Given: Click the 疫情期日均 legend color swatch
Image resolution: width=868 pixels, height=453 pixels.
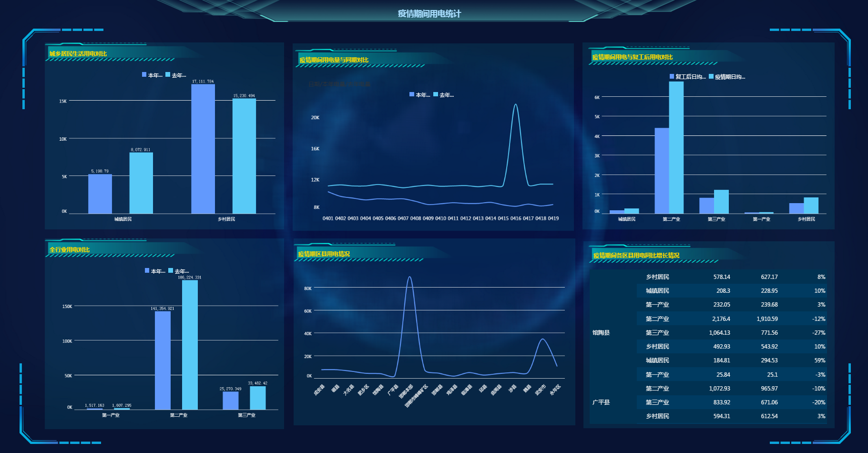Looking at the screenshot, I should (711, 77).
